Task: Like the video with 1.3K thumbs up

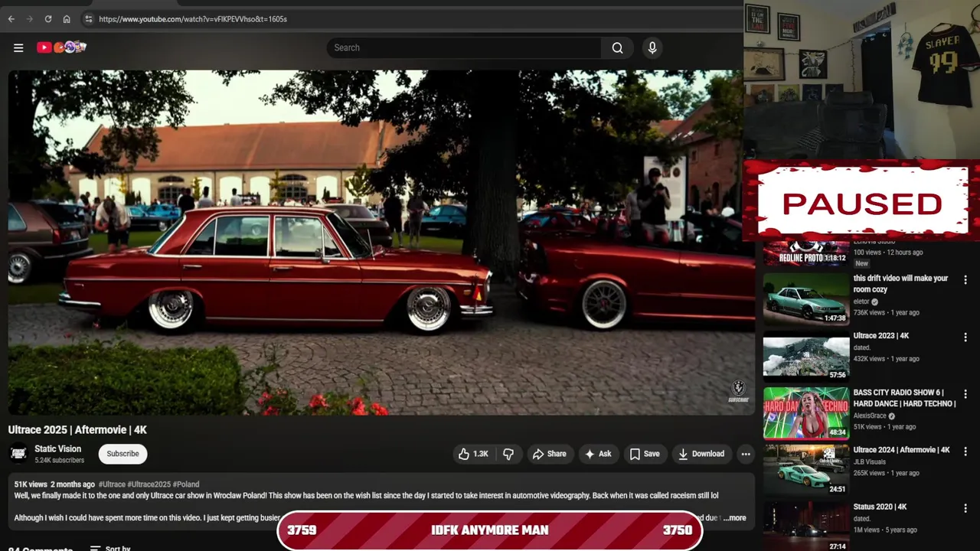Action: [x=473, y=454]
